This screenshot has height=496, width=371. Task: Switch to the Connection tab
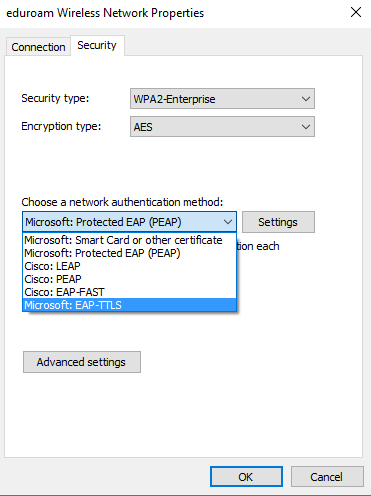38,47
